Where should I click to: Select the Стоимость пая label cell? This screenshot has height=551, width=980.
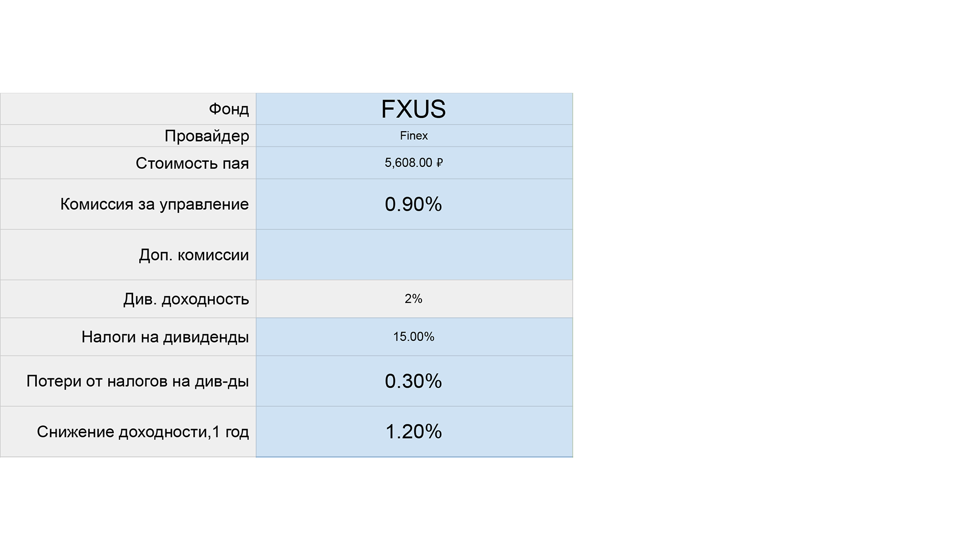tap(192, 163)
